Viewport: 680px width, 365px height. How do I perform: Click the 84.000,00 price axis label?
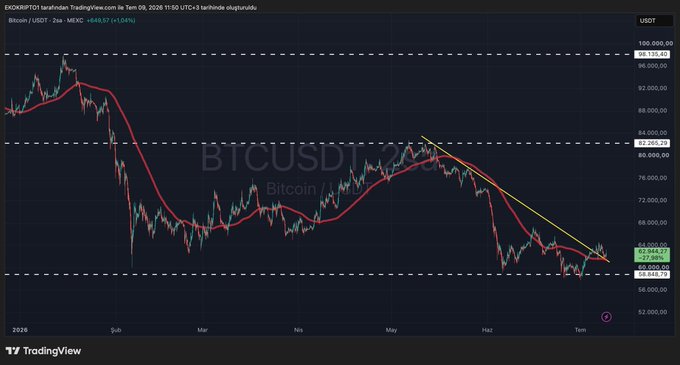tap(652, 133)
